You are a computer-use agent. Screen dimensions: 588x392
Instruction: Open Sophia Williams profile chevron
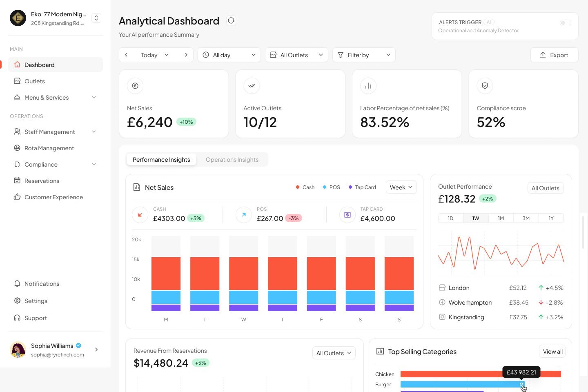[96, 350]
